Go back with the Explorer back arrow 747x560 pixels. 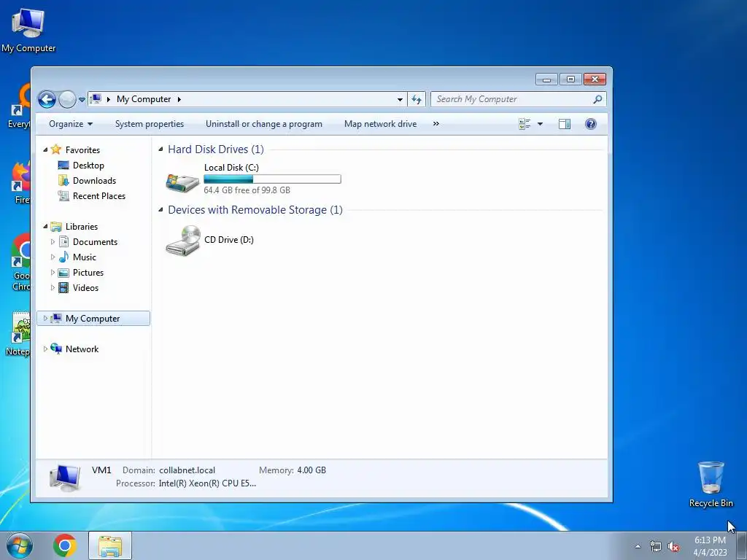[x=47, y=99]
